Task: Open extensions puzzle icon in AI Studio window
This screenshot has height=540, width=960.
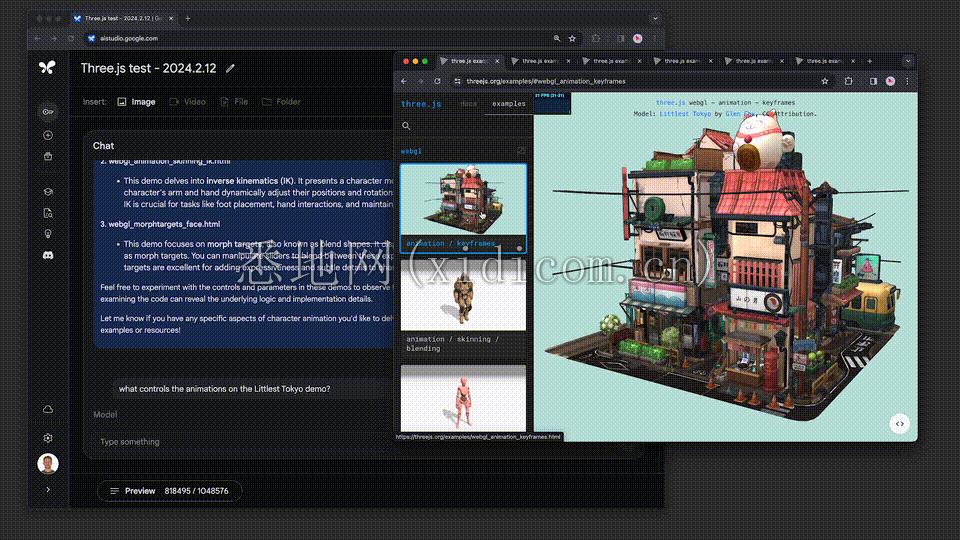Action: click(596, 38)
